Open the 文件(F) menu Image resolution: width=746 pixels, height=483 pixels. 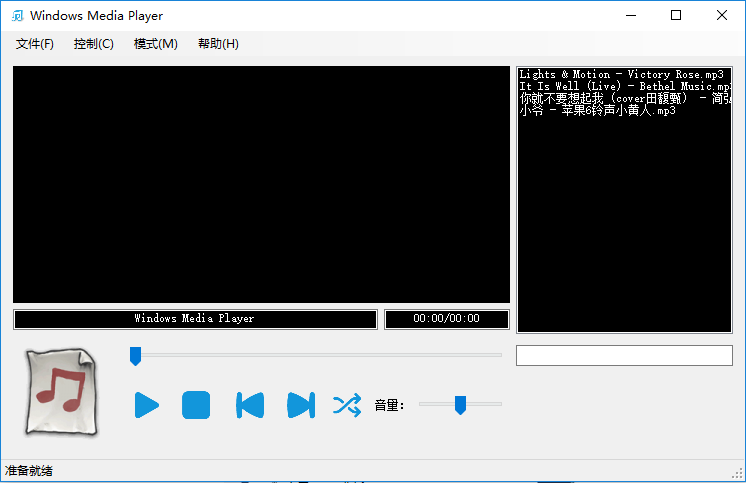pos(35,44)
